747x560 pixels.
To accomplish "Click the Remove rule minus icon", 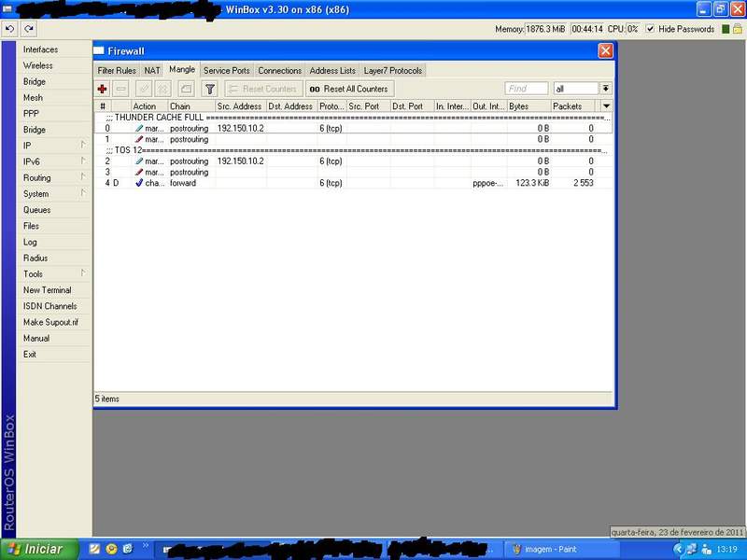I will (121, 89).
